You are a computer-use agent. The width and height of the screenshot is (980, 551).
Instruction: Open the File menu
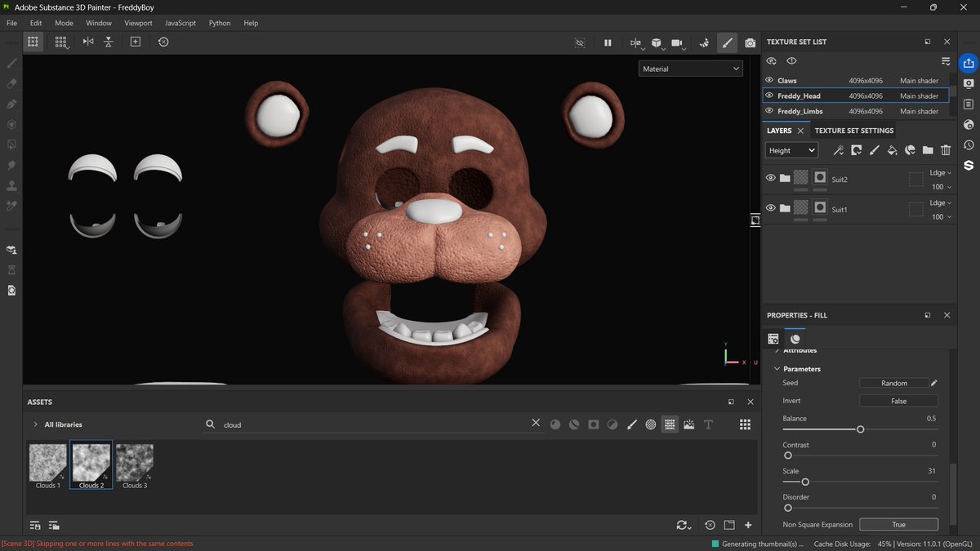click(11, 23)
